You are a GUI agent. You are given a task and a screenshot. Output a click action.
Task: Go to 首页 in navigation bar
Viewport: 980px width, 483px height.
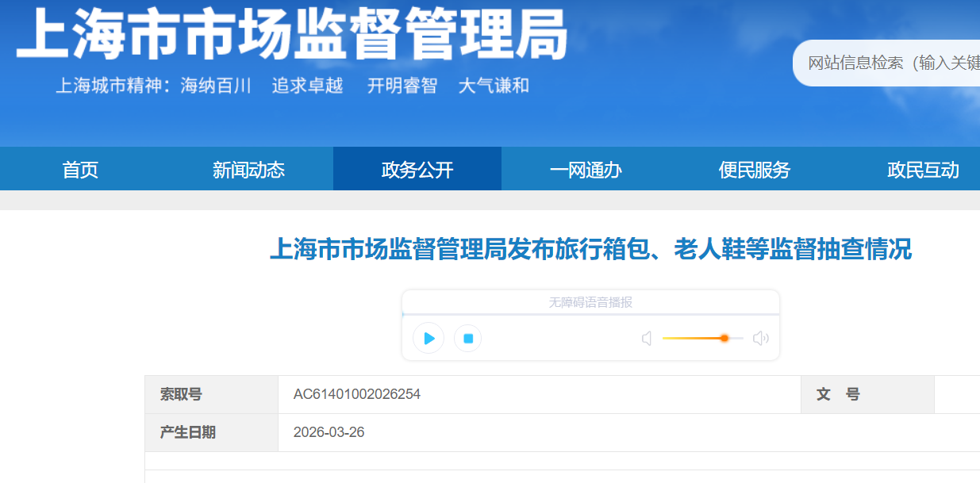coord(80,170)
